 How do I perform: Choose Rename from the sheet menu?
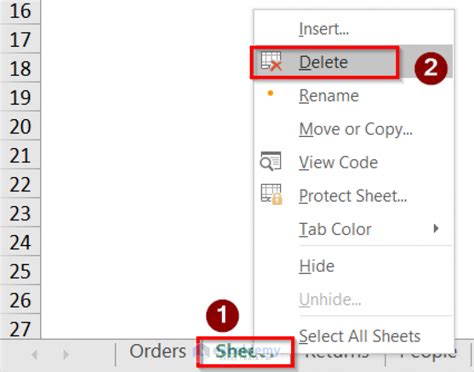[x=329, y=96]
